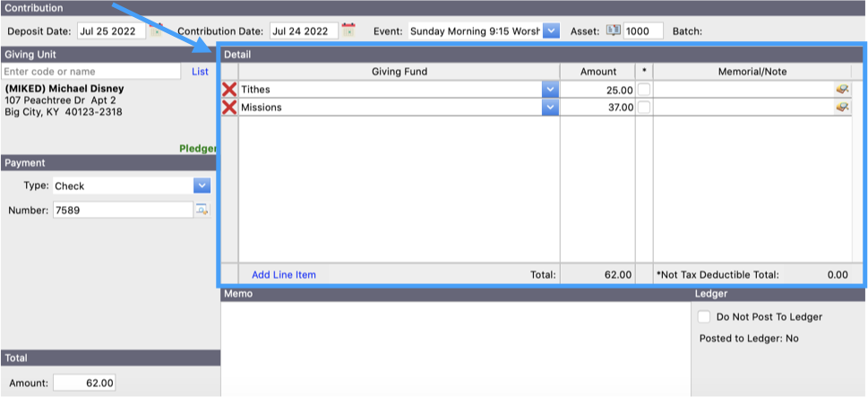The width and height of the screenshot is (868, 397).
Task: Toggle non-deductible checkbox for Tithes
Action: coord(644,90)
